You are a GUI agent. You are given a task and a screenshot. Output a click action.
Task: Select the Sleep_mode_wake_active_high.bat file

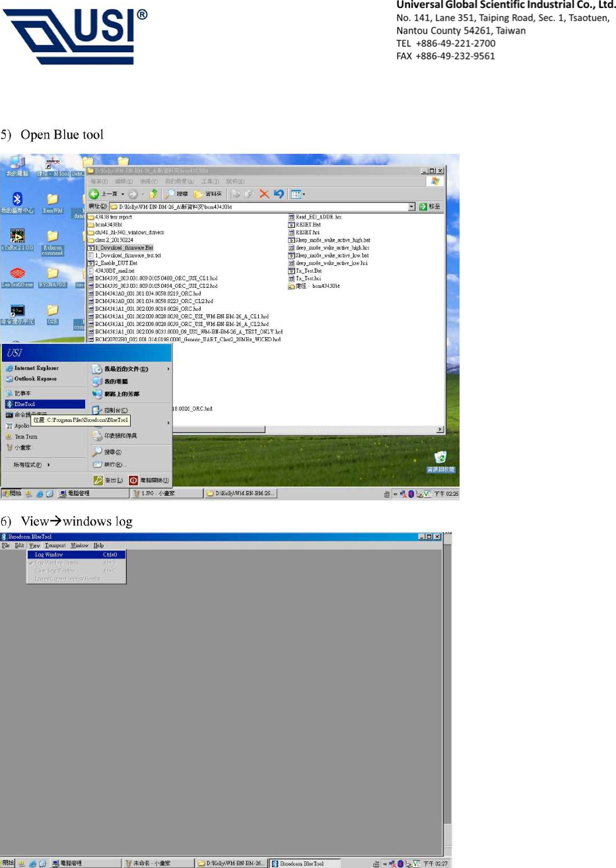329,240
